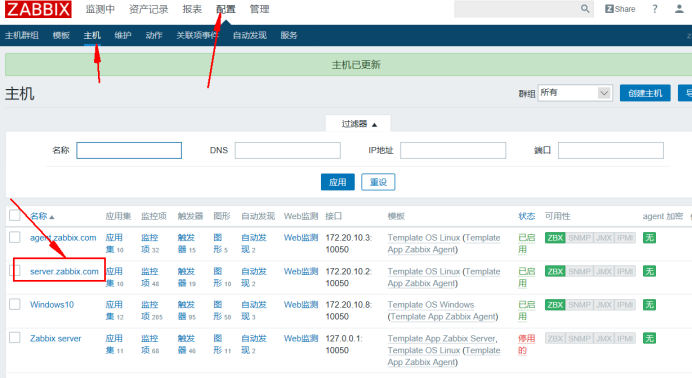The image size is (692, 378).
Task: Open the server.zabbix.com host link
Action: pos(64,271)
